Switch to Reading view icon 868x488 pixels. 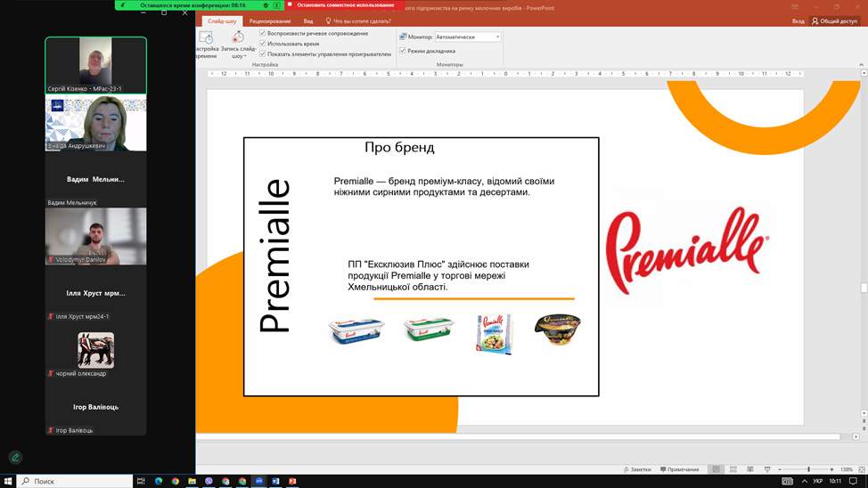pyautogui.click(x=750, y=469)
